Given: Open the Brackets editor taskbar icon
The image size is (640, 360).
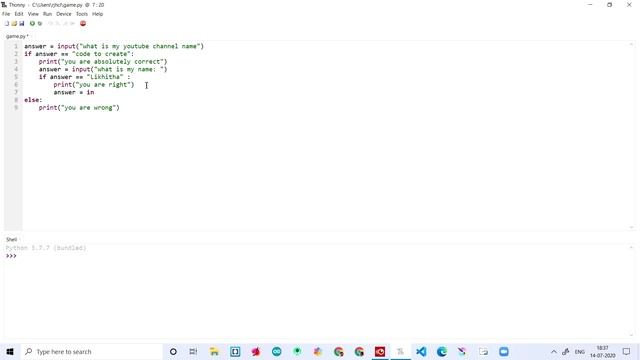Looking at the screenshot, I should (235, 351).
